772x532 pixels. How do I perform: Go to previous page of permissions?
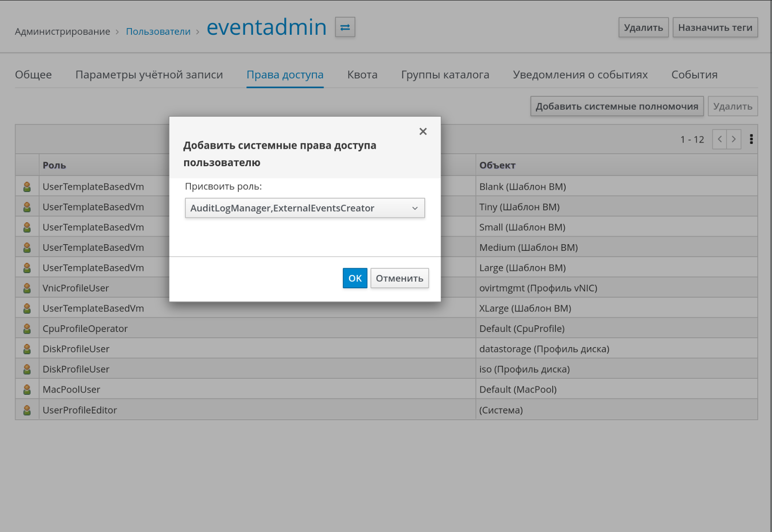click(719, 139)
